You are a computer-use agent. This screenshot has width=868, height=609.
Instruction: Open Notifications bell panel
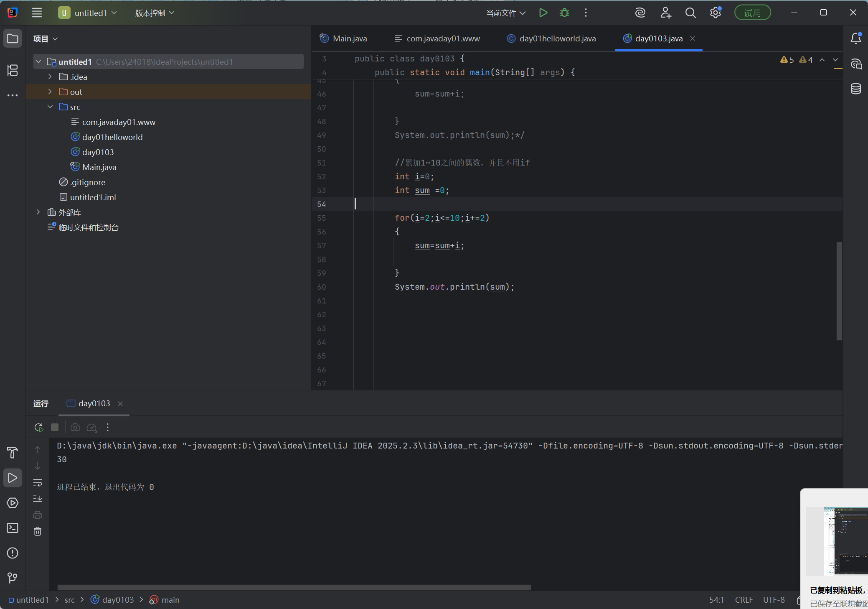click(855, 38)
